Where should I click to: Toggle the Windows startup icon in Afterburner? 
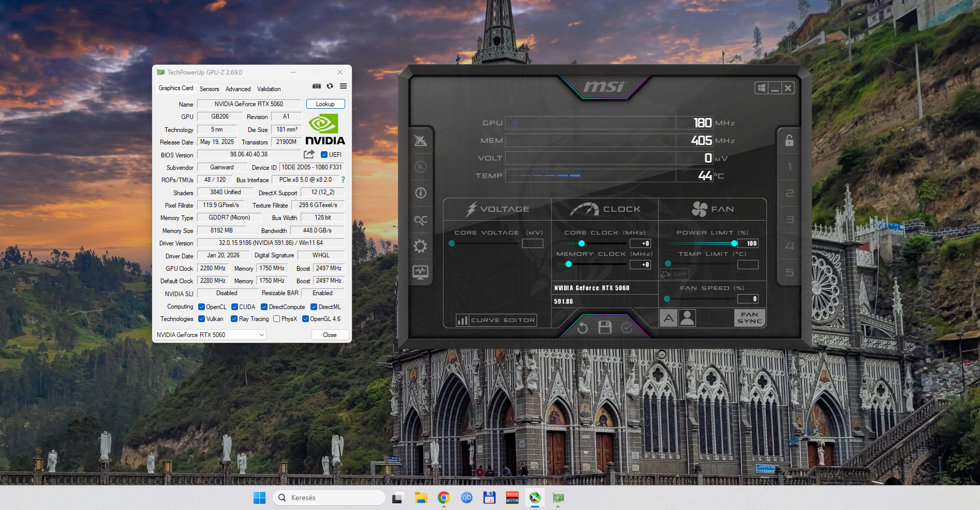pyautogui.click(x=762, y=88)
